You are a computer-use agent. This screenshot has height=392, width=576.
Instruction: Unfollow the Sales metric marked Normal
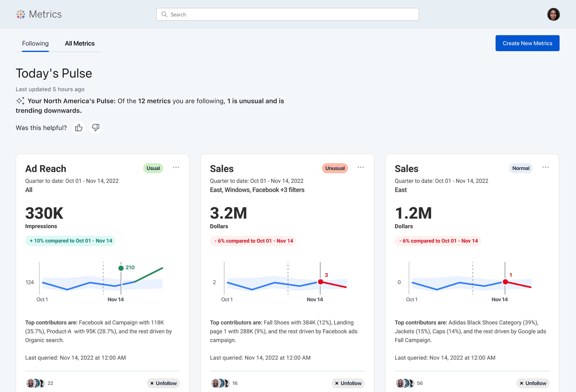tap(533, 383)
